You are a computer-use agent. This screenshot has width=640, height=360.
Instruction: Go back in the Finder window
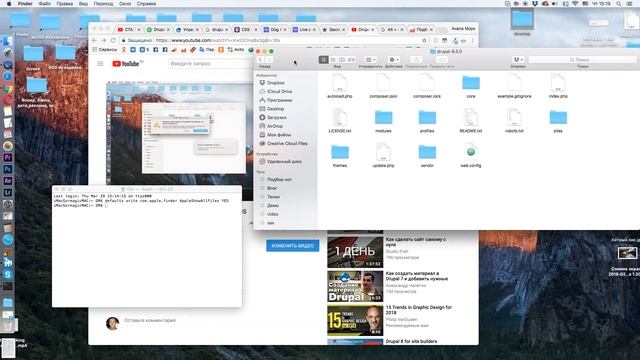(260, 60)
